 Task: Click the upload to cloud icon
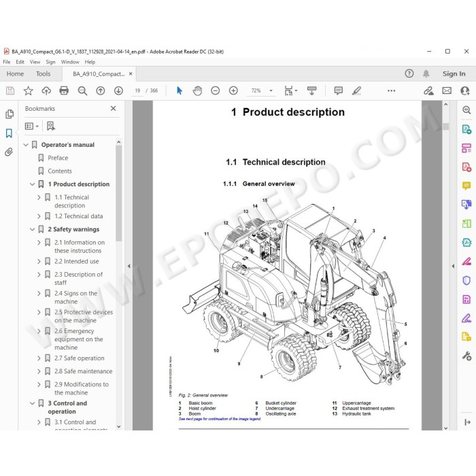point(46,90)
